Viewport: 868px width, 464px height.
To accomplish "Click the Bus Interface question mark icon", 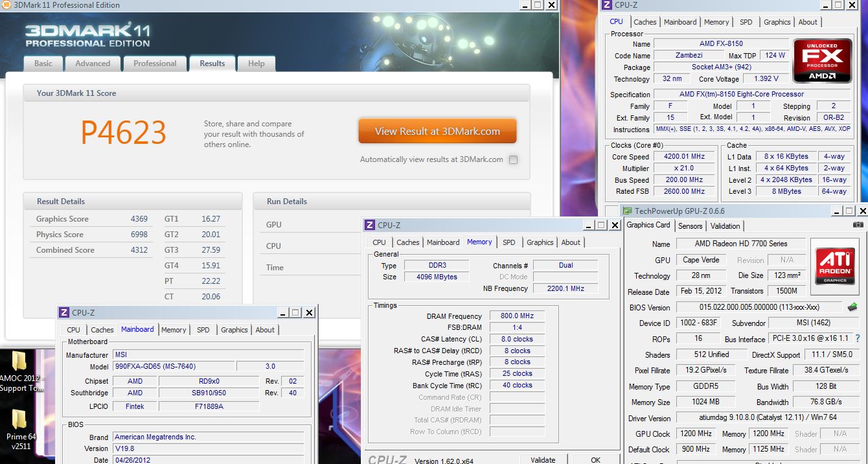I will [x=858, y=338].
